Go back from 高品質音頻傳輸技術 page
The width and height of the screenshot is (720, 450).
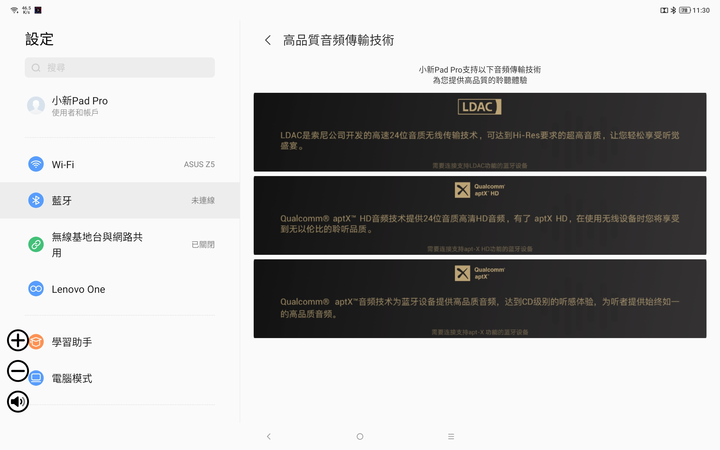tap(268, 40)
